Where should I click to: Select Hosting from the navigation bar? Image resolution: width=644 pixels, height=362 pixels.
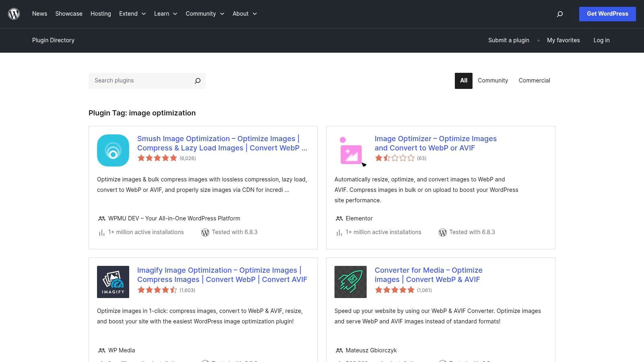[x=101, y=14]
